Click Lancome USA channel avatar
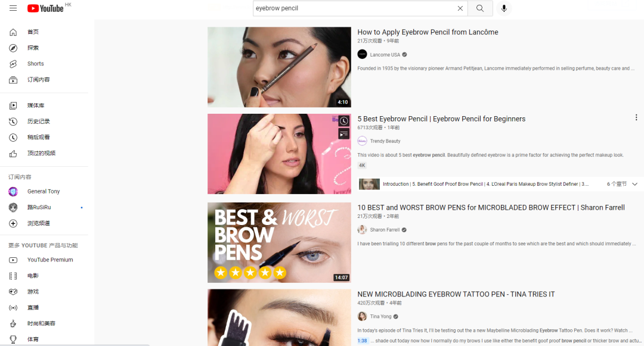Image resolution: width=644 pixels, height=346 pixels. pyautogui.click(x=363, y=54)
